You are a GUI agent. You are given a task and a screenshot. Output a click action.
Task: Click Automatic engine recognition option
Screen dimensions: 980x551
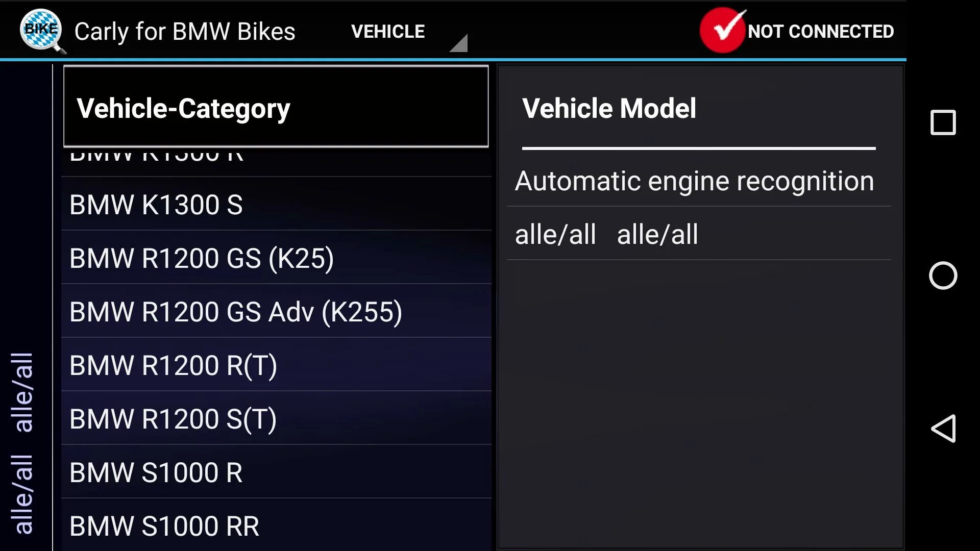tap(694, 181)
